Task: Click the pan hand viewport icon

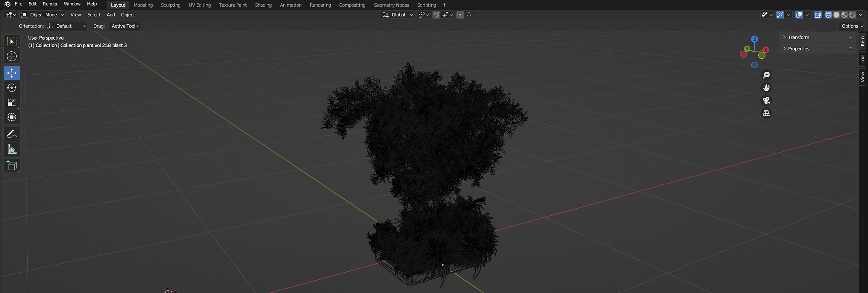Action: [766, 88]
